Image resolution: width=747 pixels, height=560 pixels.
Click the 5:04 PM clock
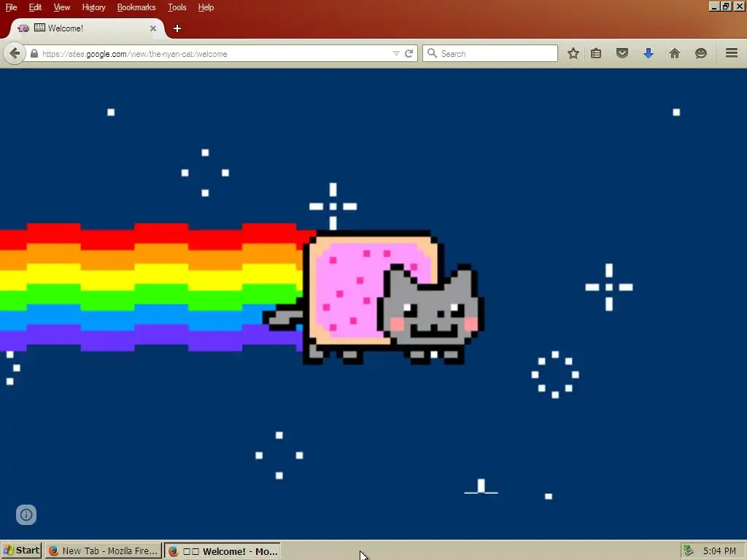point(719,551)
